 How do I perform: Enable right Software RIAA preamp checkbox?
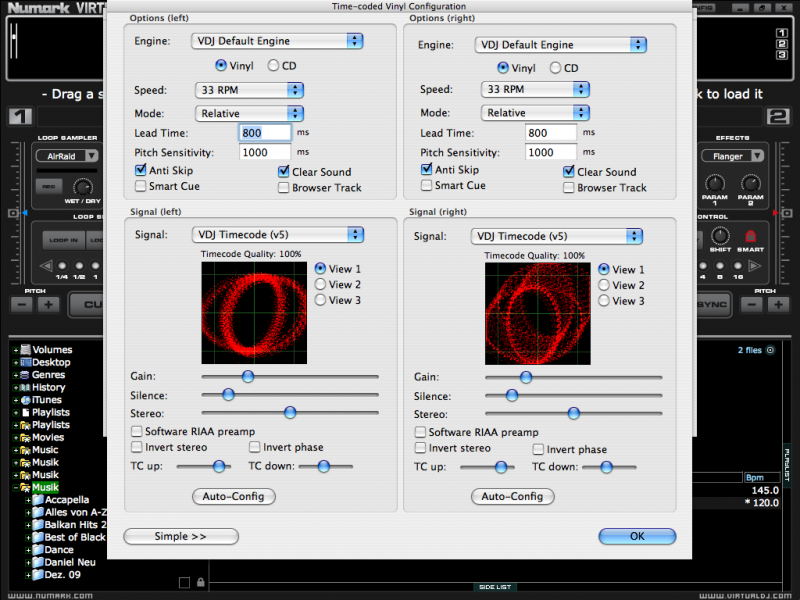pyautogui.click(x=420, y=432)
